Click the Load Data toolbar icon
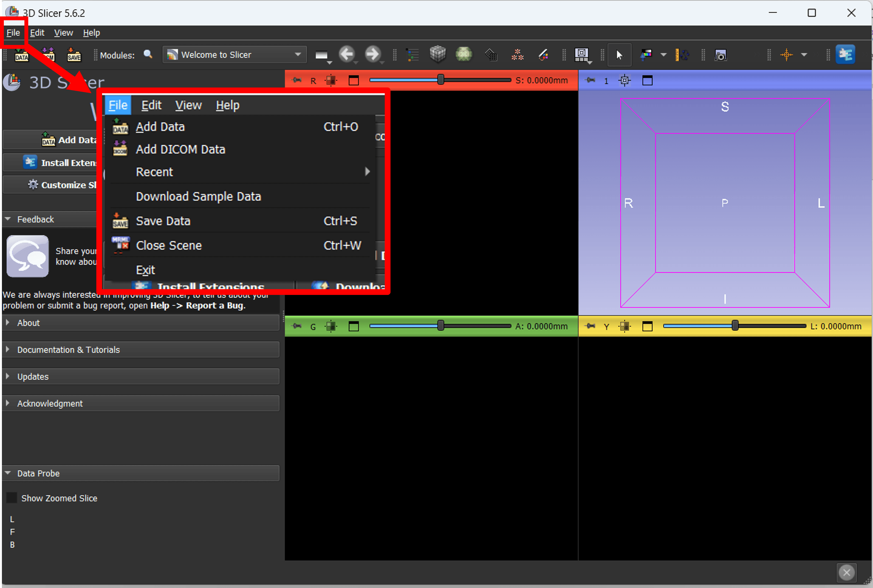This screenshot has width=873, height=588. (21, 55)
